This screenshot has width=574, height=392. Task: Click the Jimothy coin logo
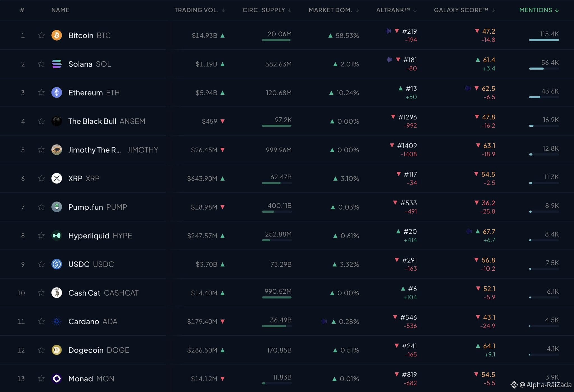pos(57,150)
